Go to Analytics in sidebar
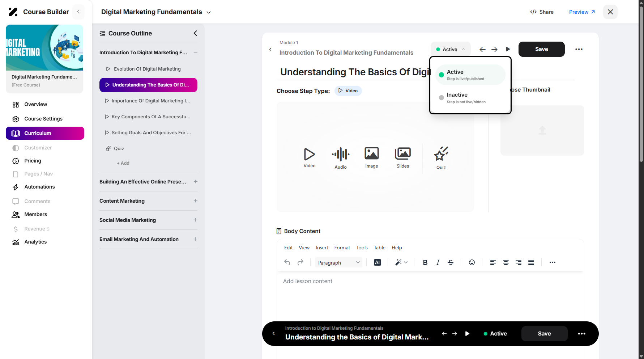Viewport: 644px width, 359px height. (35, 242)
